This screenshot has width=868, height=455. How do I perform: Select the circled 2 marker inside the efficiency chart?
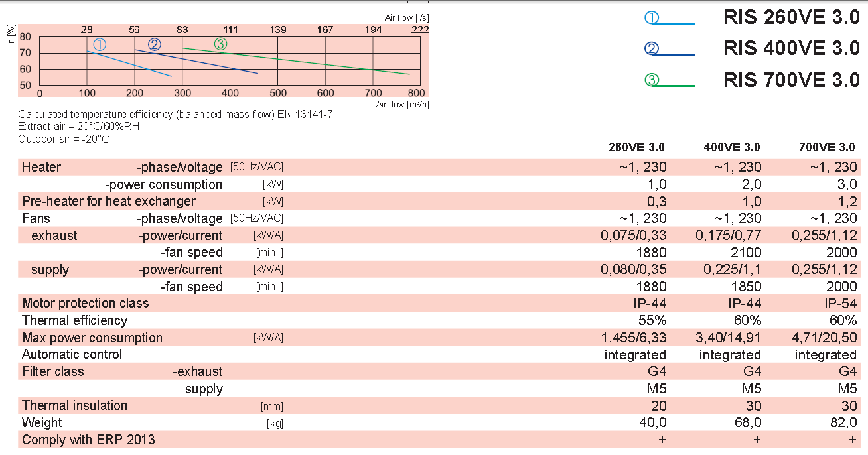(x=155, y=44)
